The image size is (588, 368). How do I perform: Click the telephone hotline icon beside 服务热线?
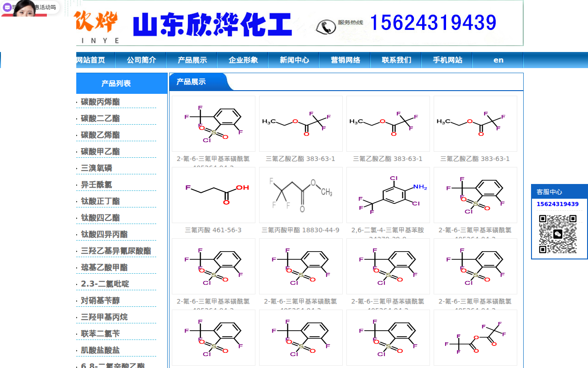coord(326,26)
